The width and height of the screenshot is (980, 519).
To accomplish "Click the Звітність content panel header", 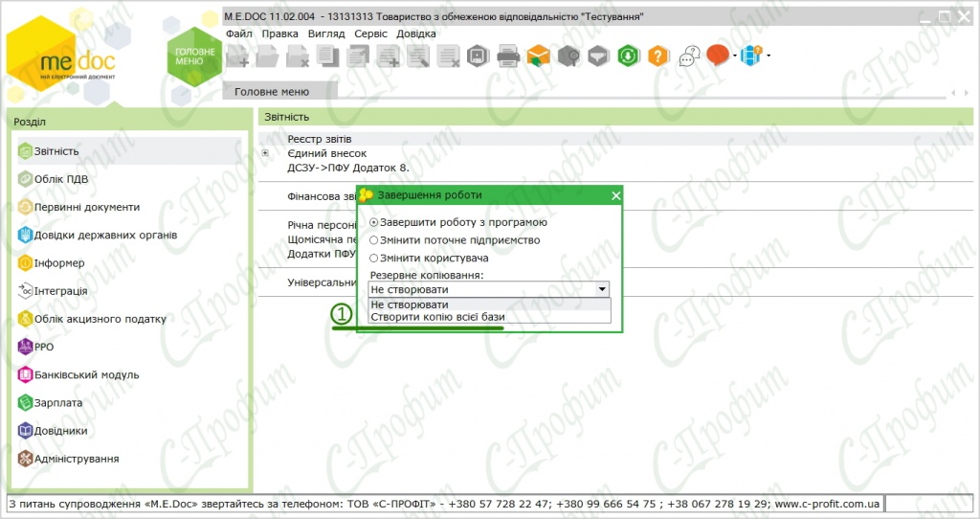I will (615, 116).
